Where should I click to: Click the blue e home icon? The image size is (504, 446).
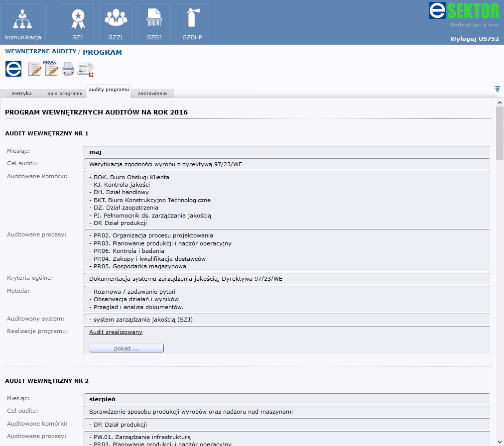[x=13, y=69]
